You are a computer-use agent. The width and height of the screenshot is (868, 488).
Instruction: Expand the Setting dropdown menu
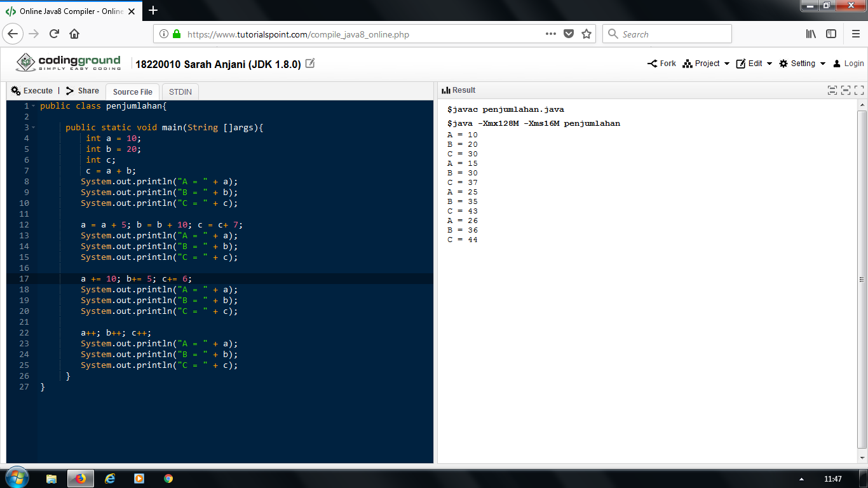803,64
